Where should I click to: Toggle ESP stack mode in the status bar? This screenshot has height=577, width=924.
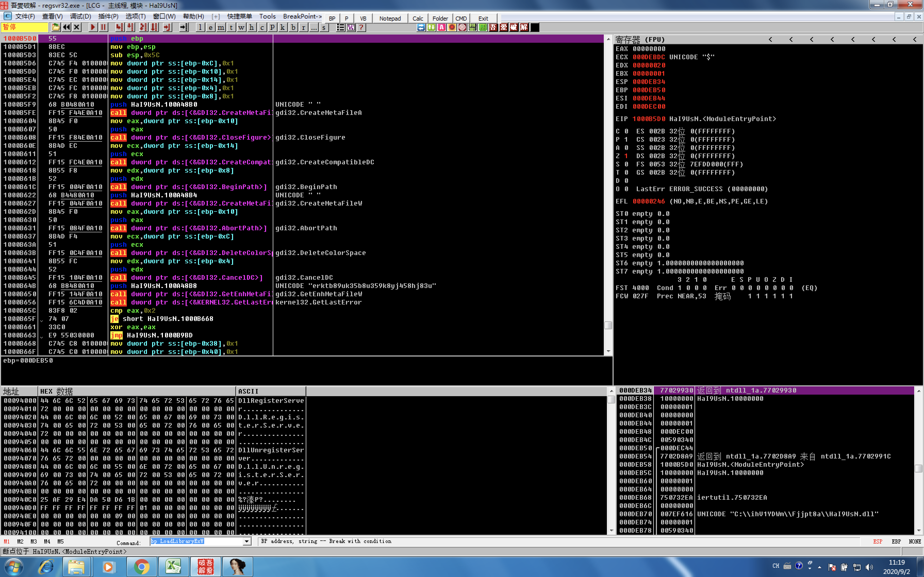pos(877,541)
